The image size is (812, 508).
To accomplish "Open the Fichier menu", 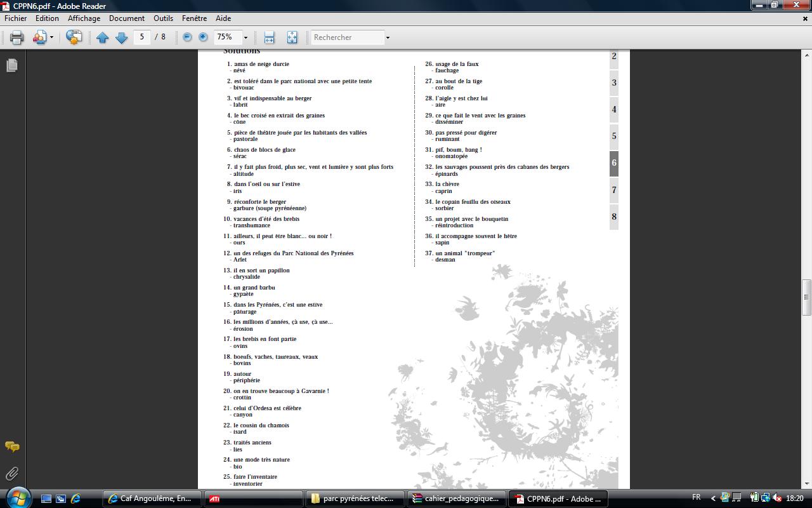I will 16,18.
